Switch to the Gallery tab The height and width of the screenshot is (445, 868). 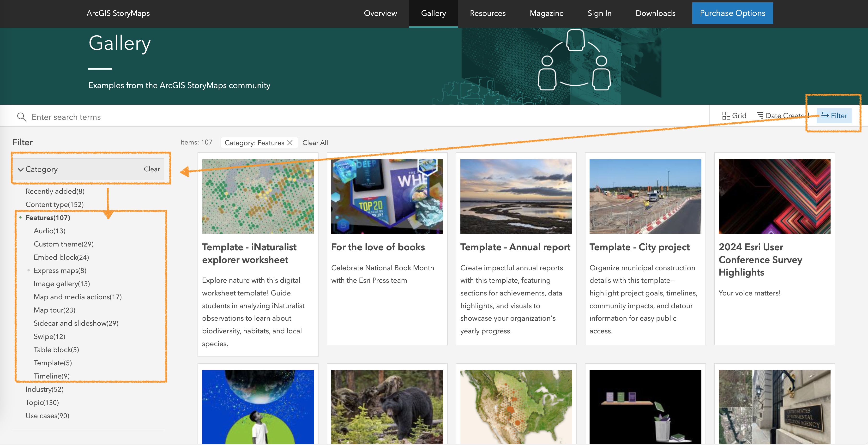[433, 13]
